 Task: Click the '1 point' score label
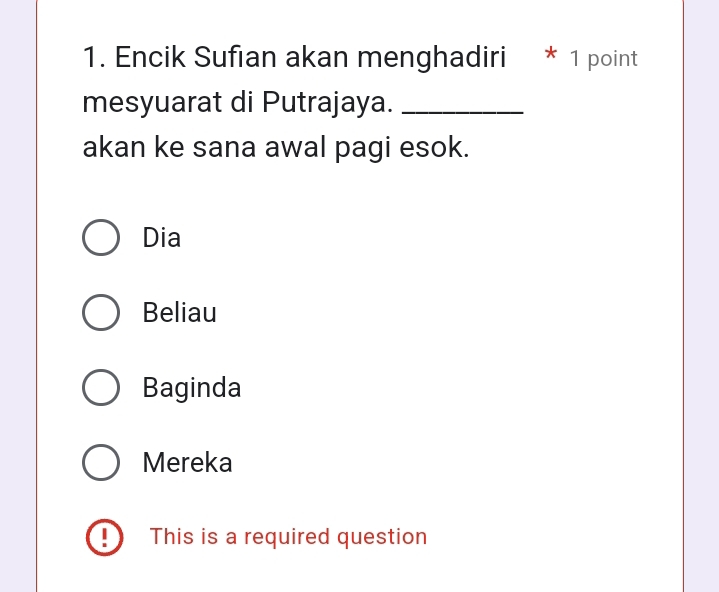603,59
